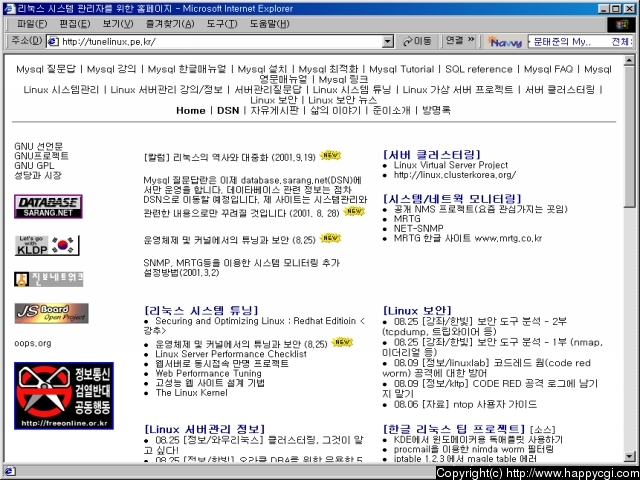Open the 성당과 시장 link

38,176
